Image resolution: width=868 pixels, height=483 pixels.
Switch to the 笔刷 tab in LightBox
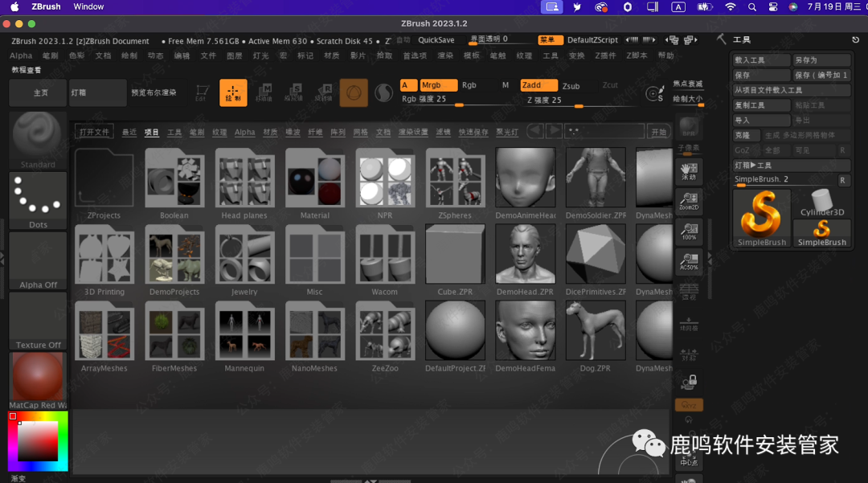197,132
